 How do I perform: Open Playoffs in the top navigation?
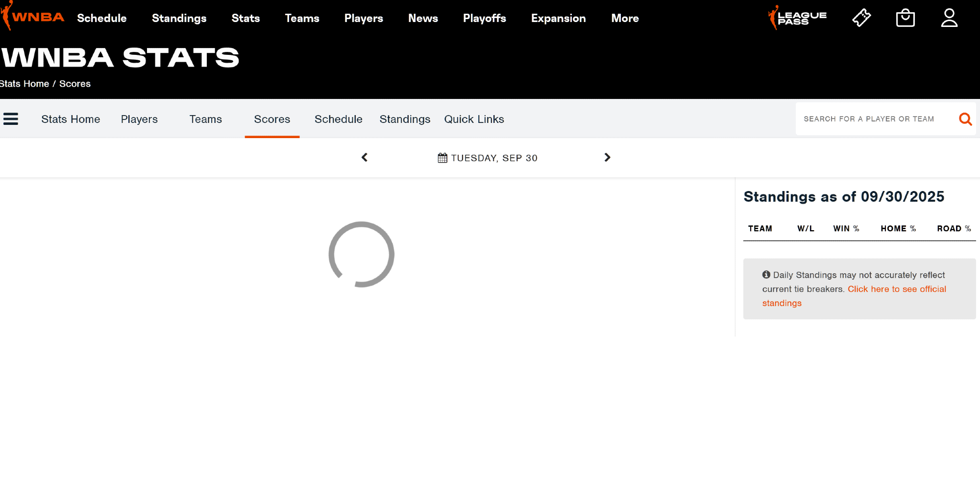pyautogui.click(x=484, y=18)
